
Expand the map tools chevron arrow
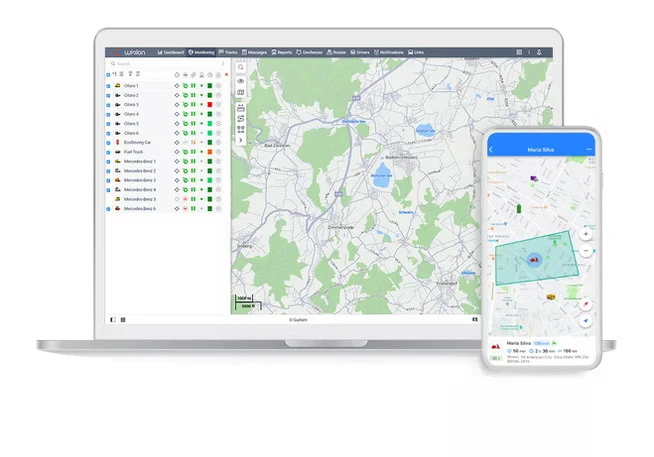(x=241, y=140)
